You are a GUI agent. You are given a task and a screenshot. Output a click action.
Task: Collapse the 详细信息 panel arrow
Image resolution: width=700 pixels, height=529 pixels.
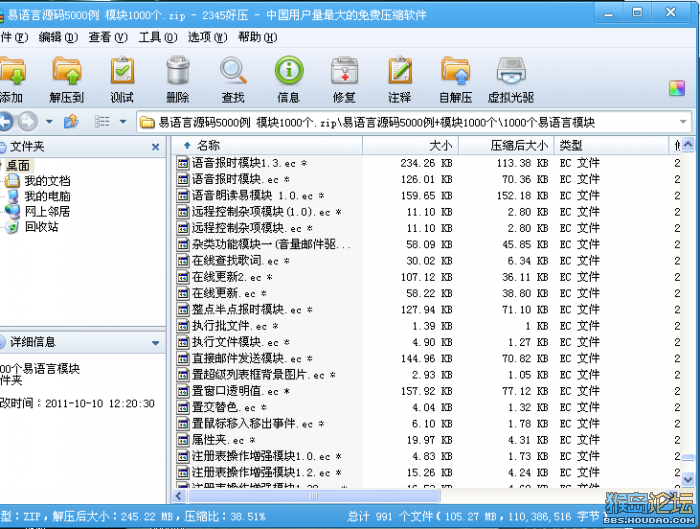[155, 343]
